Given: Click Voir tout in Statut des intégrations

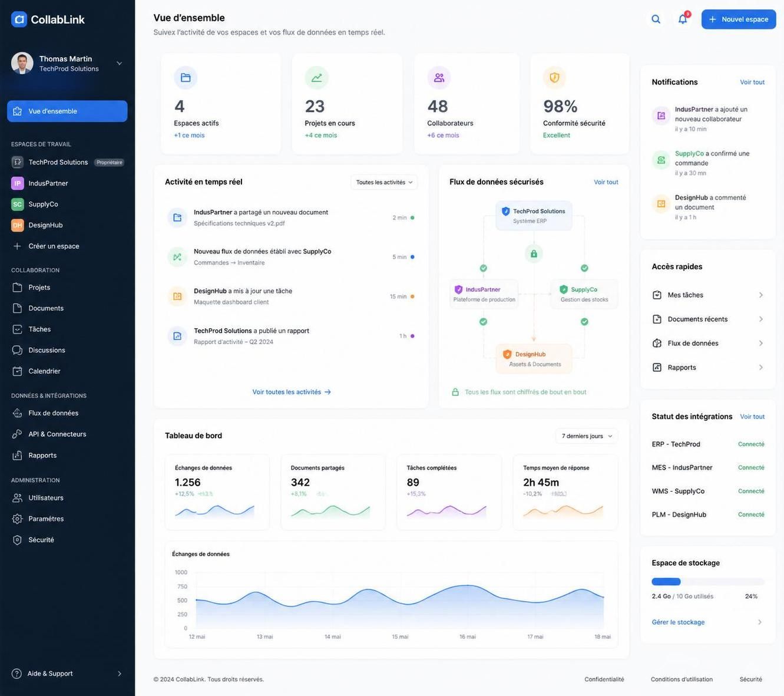Looking at the screenshot, I should coord(752,417).
